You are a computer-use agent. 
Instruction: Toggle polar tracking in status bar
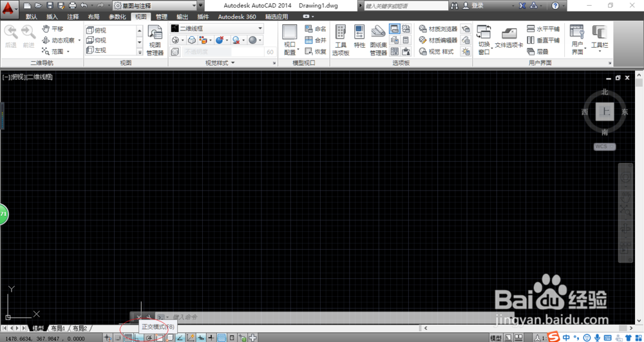point(149,338)
